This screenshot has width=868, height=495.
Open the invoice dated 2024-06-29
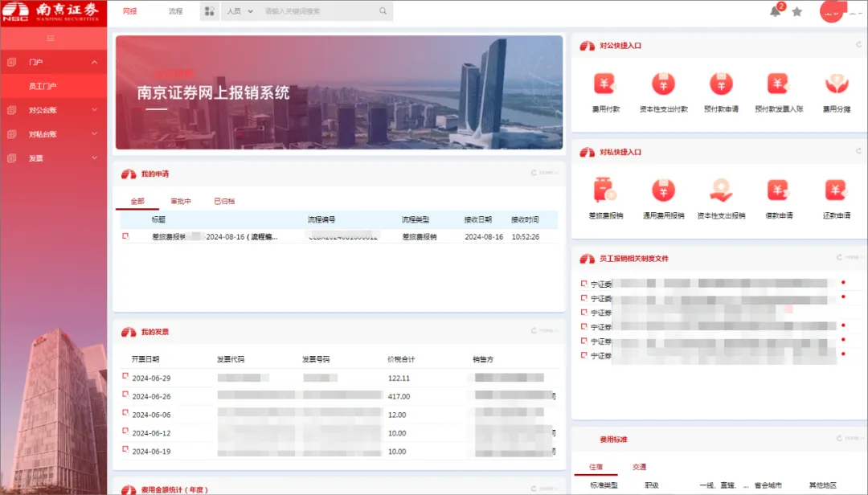339,378
